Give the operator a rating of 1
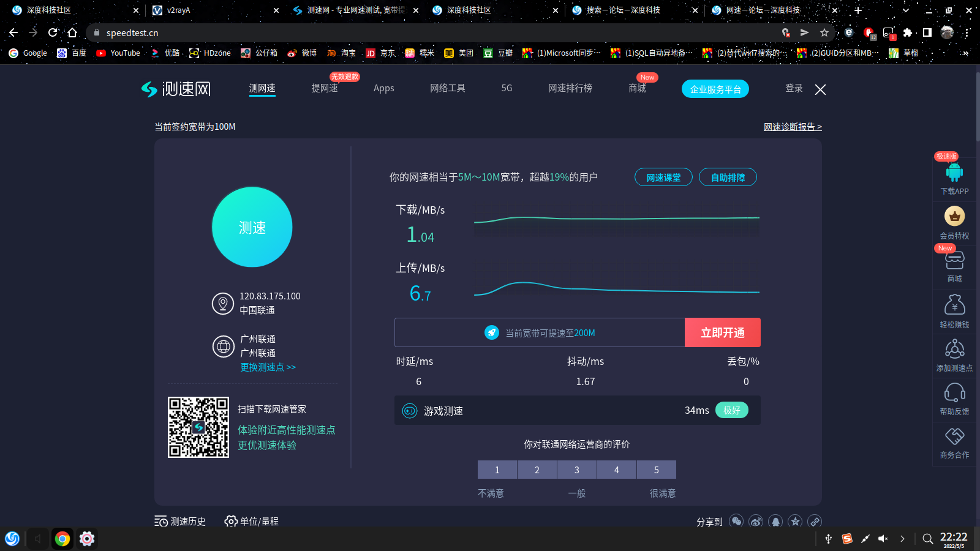 coord(497,470)
